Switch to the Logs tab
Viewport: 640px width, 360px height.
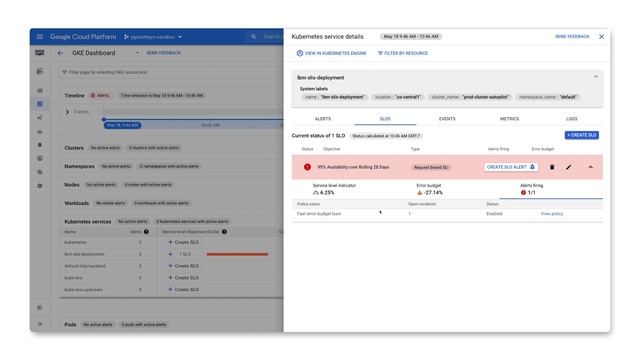click(x=571, y=119)
